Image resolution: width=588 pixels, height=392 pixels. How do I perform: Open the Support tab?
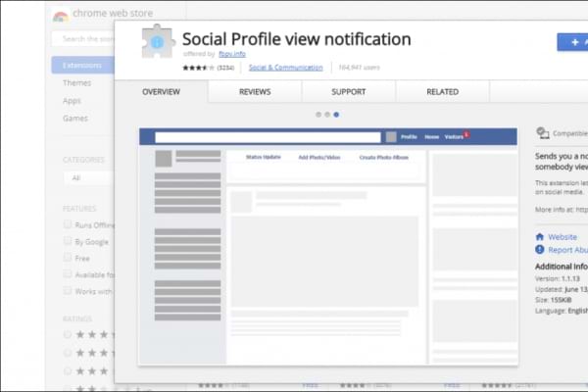(x=348, y=92)
